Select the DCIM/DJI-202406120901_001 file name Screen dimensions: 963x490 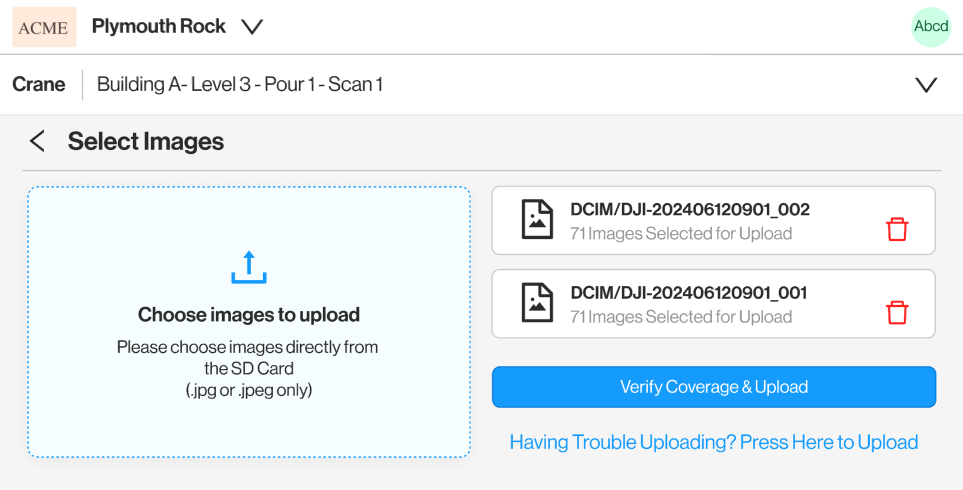(688, 293)
